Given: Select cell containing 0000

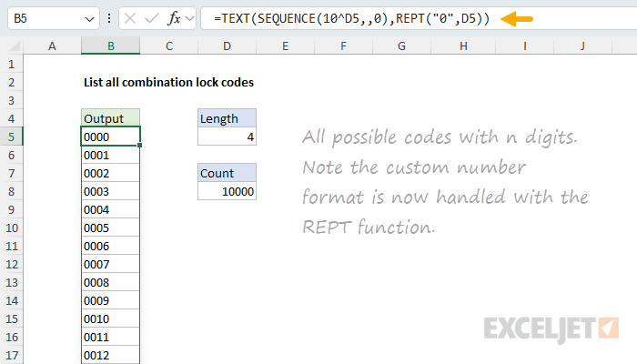Looking at the screenshot, I should pos(110,136).
